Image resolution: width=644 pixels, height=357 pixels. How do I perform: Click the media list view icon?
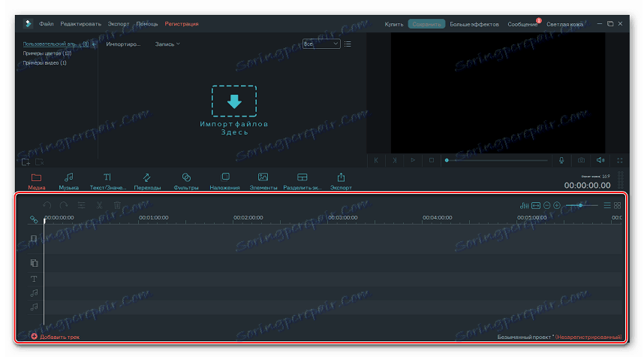click(x=348, y=44)
